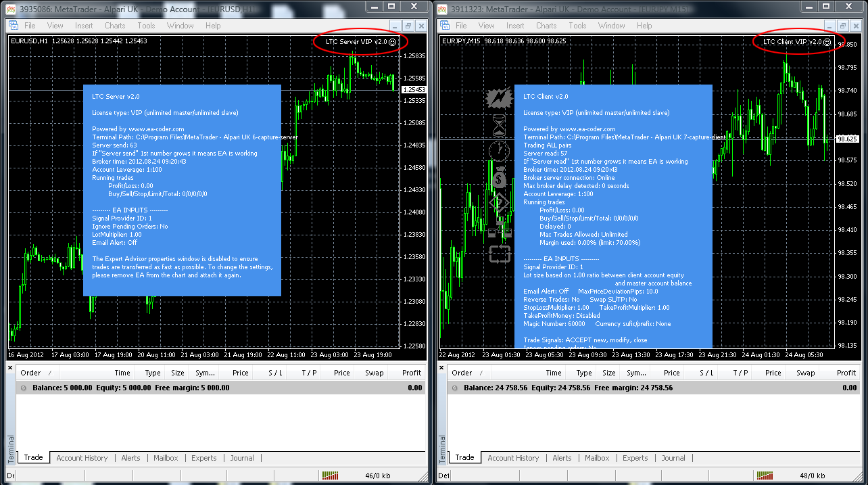868x485 pixels.
Task: Click the '46/0 kb' status bar entry
Action: (x=378, y=476)
